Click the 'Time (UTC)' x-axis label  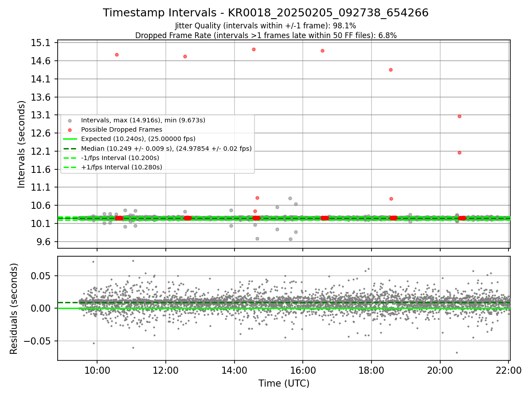point(284,383)
